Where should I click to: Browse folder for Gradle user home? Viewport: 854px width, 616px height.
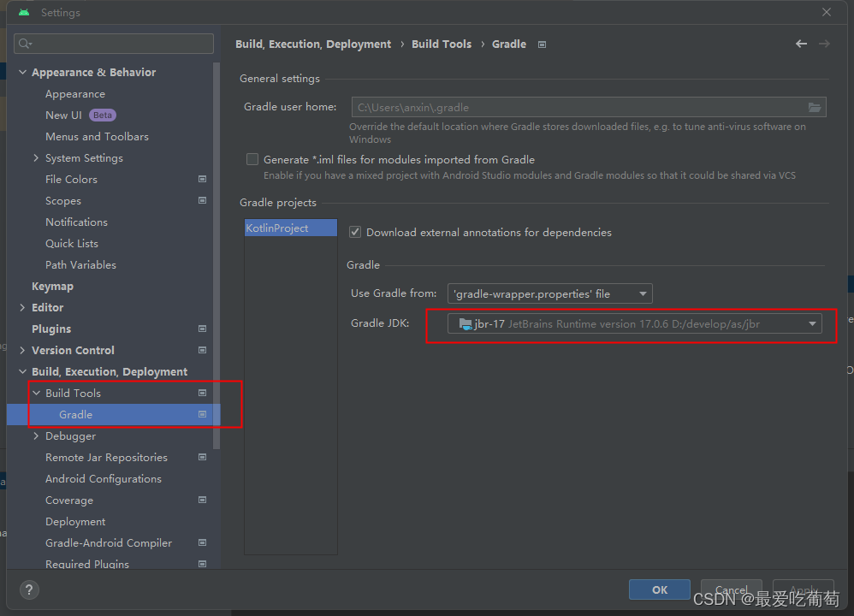tap(815, 107)
